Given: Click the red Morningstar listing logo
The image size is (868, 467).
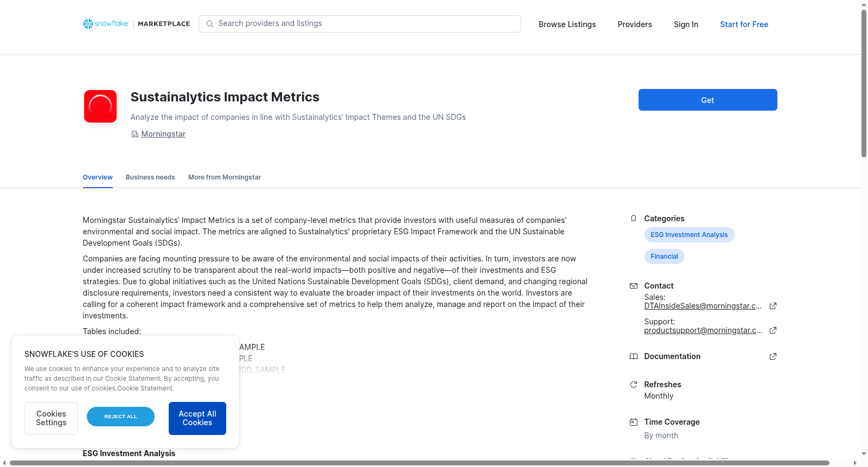Looking at the screenshot, I should click(100, 106).
